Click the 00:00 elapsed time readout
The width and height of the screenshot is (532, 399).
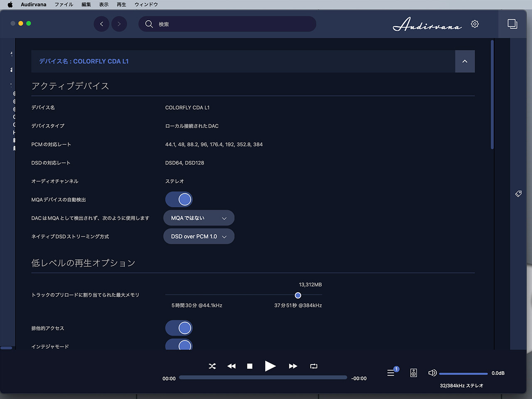coord(169,379)
